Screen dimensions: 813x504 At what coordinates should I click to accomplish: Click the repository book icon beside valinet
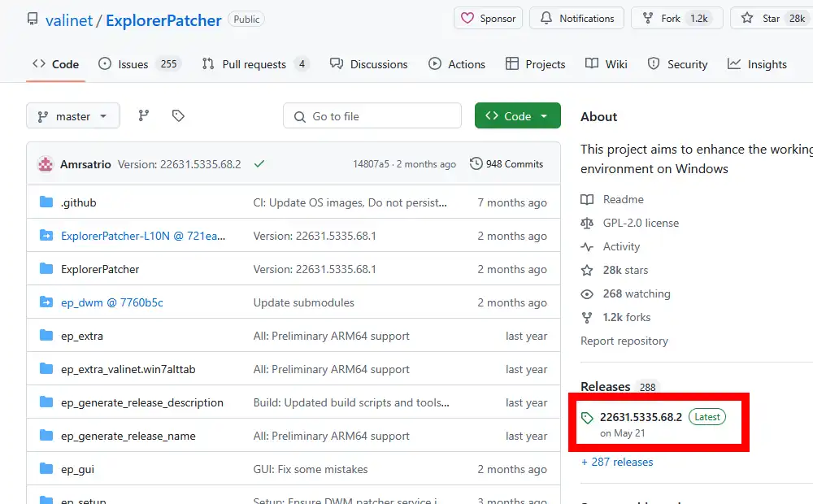click(x=33, y=20)
